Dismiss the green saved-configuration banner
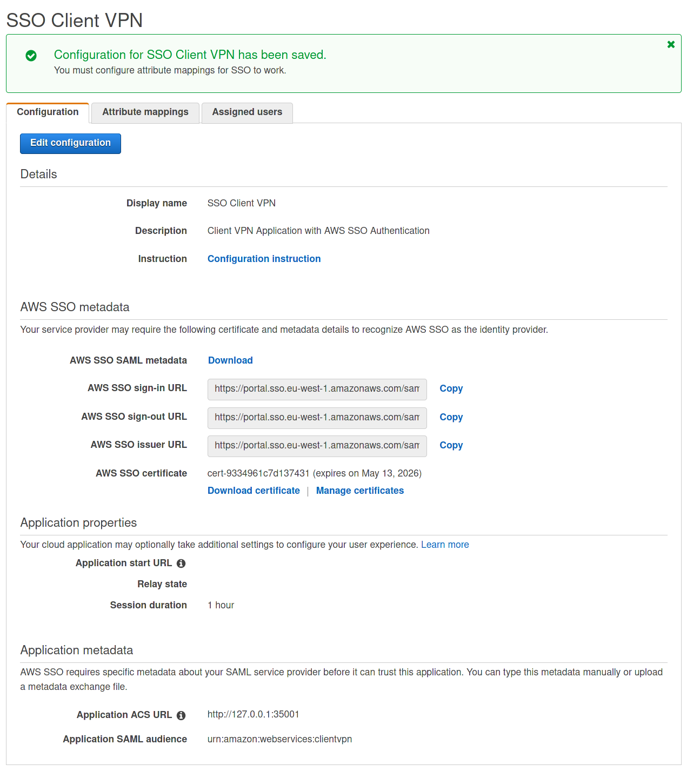The image size is (700, 778). (671, 44)
